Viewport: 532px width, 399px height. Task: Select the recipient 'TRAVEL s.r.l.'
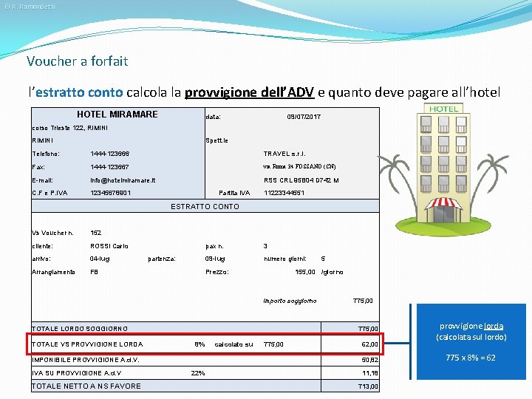tap(284, 154)
